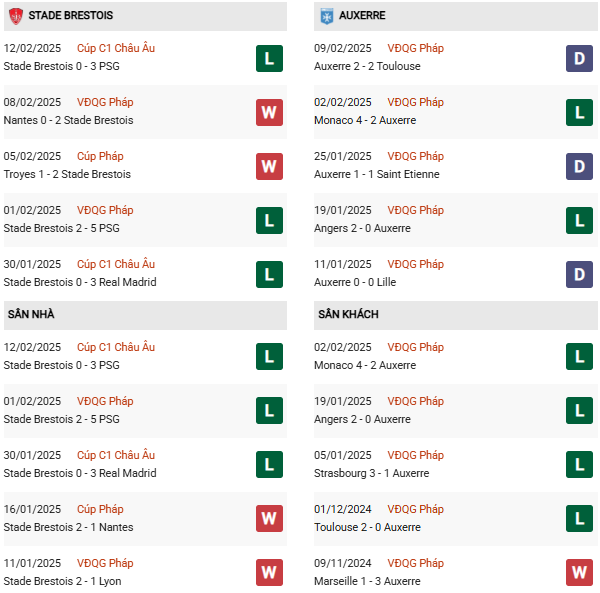The image size is (600, 593).
Task: Click the Toulouse 2 - 0 Auxerre match
Action: [365, 527]
